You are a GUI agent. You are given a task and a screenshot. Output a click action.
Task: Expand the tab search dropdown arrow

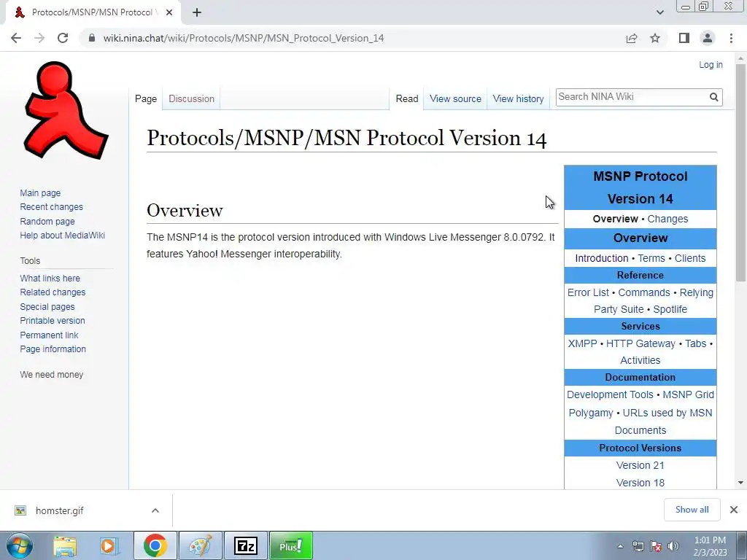(x=659, y=12)
